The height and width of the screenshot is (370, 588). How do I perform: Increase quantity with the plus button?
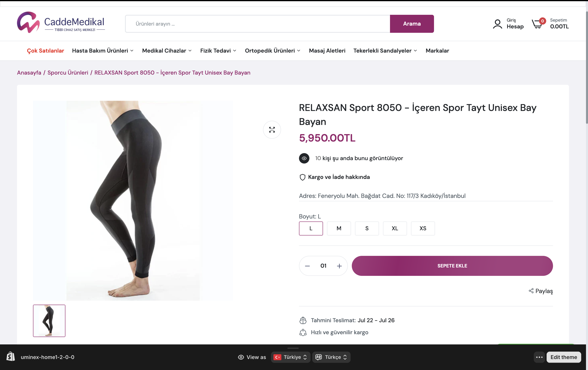(339, 266)
